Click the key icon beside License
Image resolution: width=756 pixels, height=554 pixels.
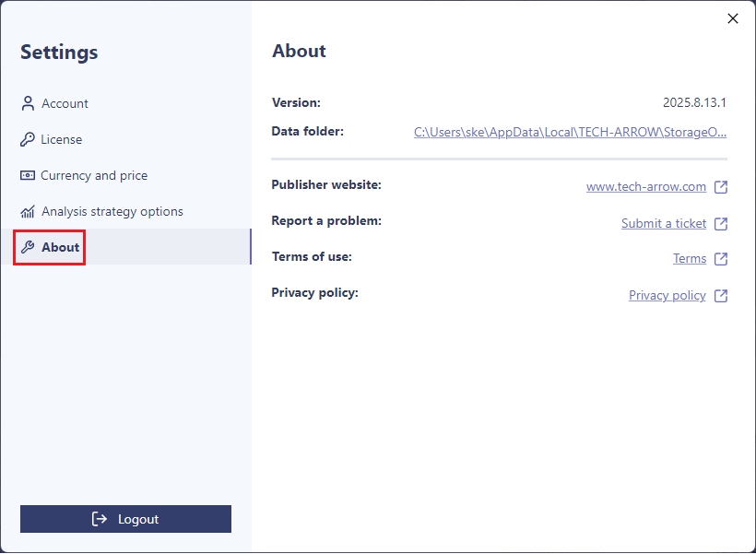pyautogui.click(x=28, y=139)
